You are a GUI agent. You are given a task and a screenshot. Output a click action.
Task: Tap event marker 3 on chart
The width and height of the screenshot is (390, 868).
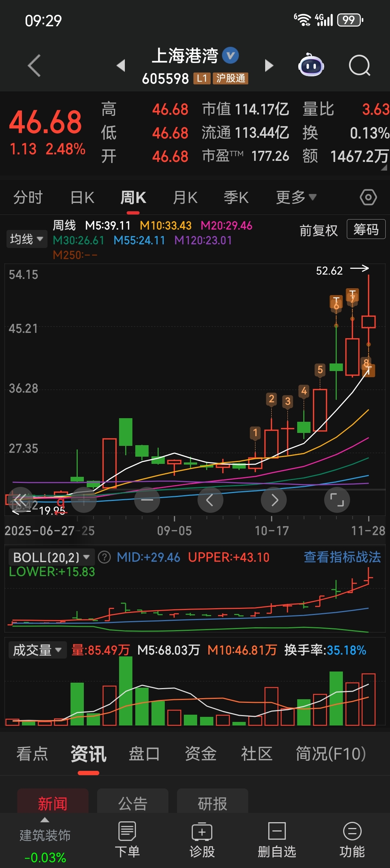pyautogui.click(x=287, y=401)
